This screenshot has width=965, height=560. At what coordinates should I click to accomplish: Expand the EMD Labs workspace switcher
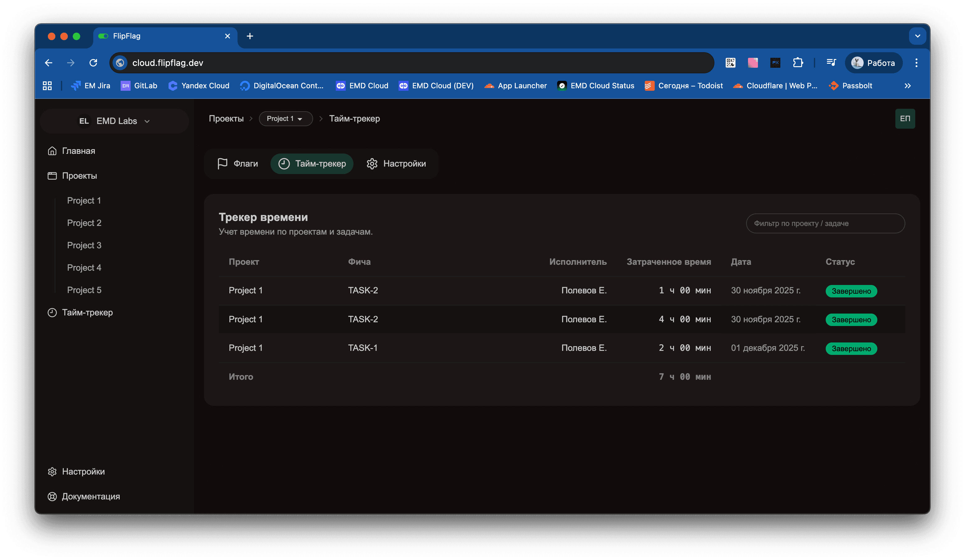tap(114, 121)
